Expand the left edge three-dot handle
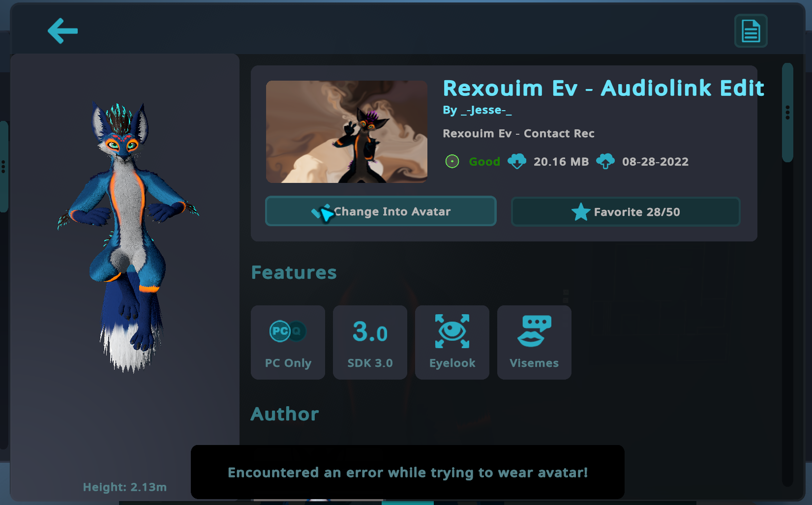The image size is (812, 505). pyautogui.click(x=3, y=167)
